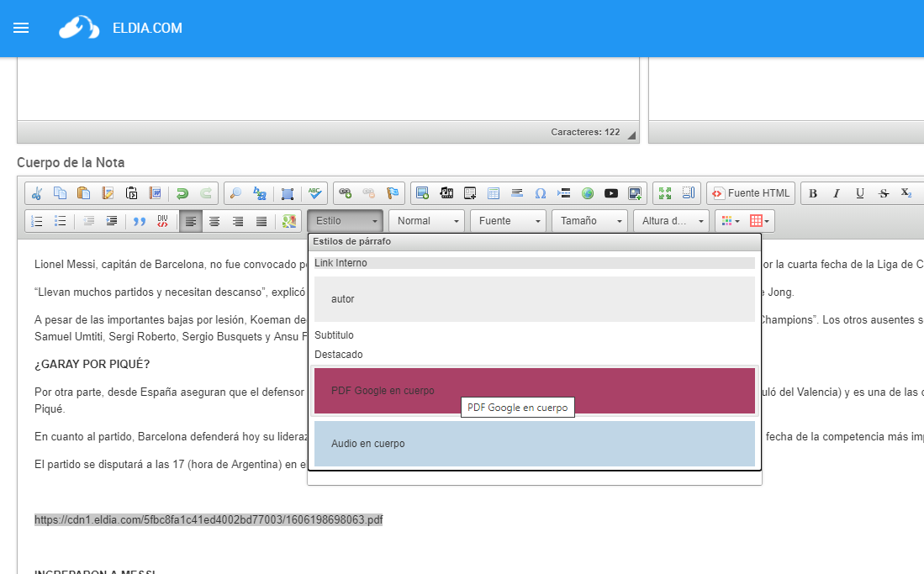924x574 pixels.
Task: Click the Undo arrow icon
Action: [182, 193]
